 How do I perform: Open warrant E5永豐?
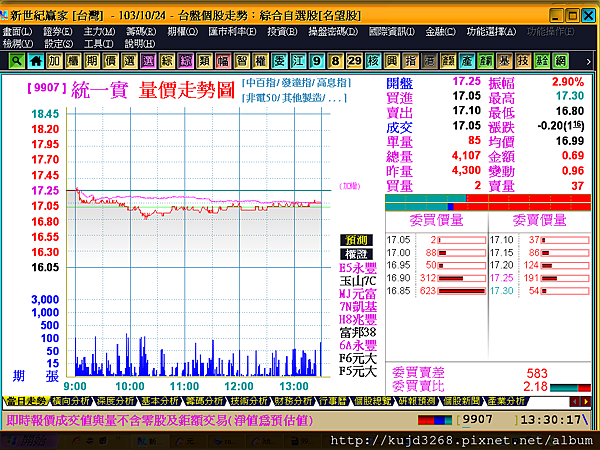click(x=358, y=268)
